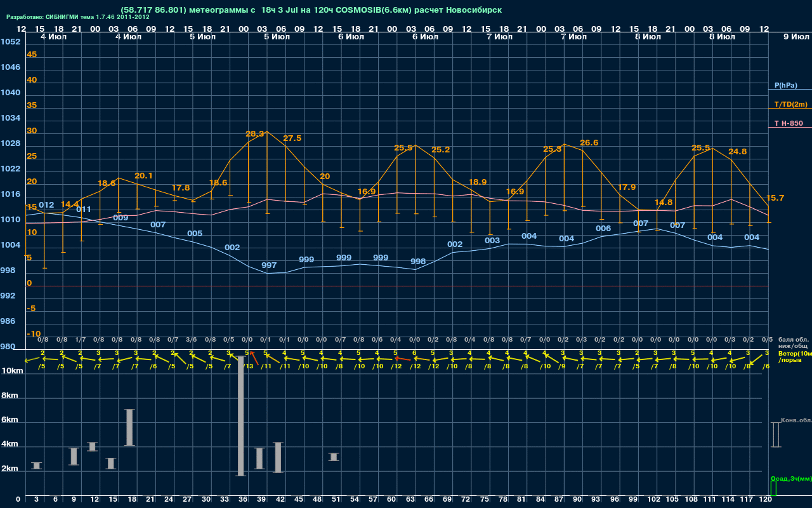Screen dimensions: 812x508
Task: Click the -10 temperature axis tick
Action: click(x=34, y=334)
